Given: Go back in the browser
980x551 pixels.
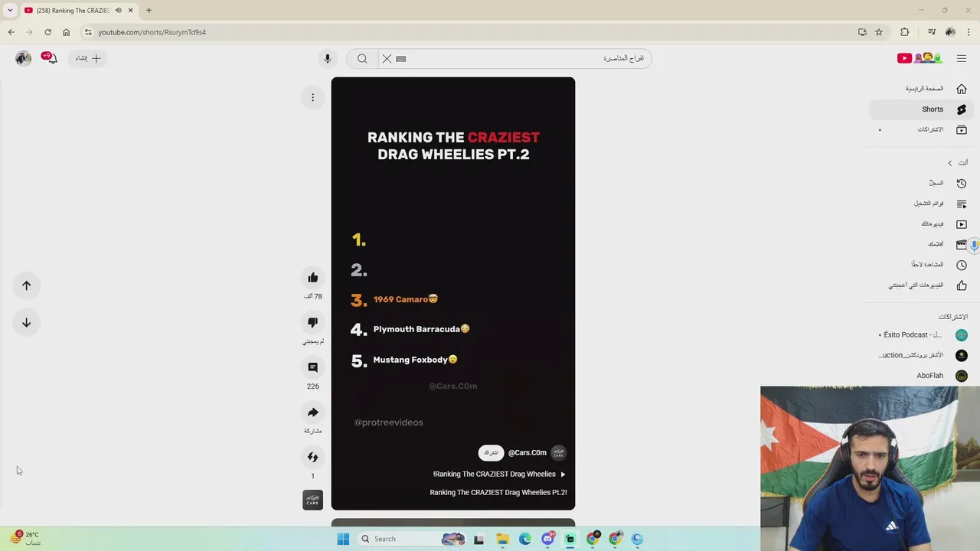Looking at the screenshot, I should [11, 32].
